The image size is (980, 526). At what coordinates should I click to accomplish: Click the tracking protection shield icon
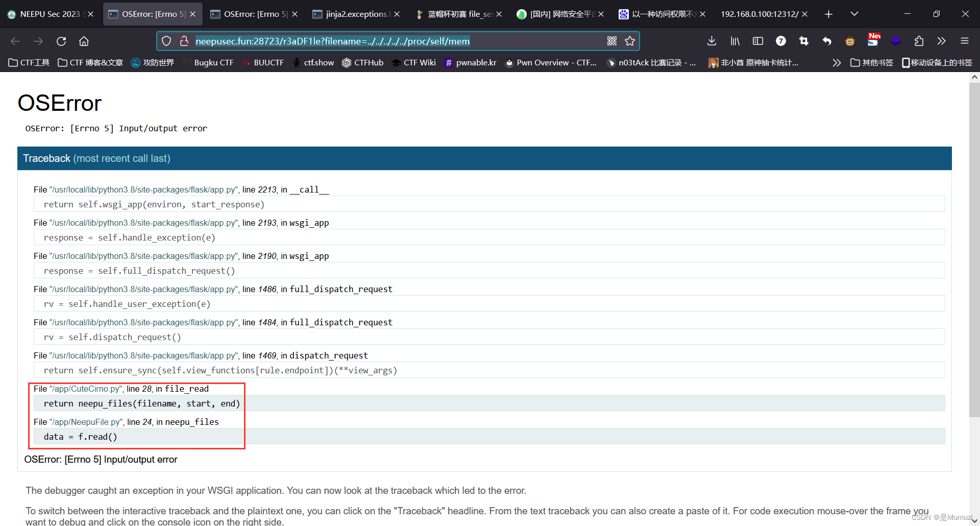pos(166,41)
